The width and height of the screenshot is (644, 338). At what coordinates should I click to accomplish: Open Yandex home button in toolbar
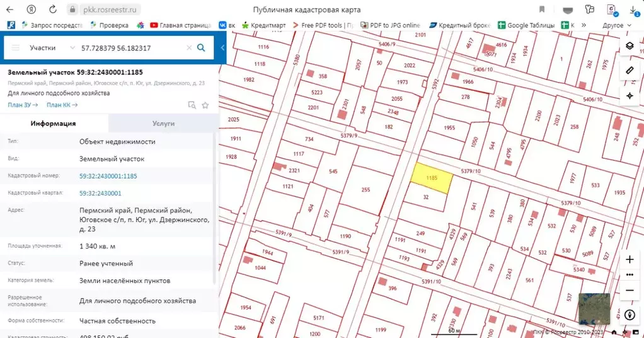point(32,9)
